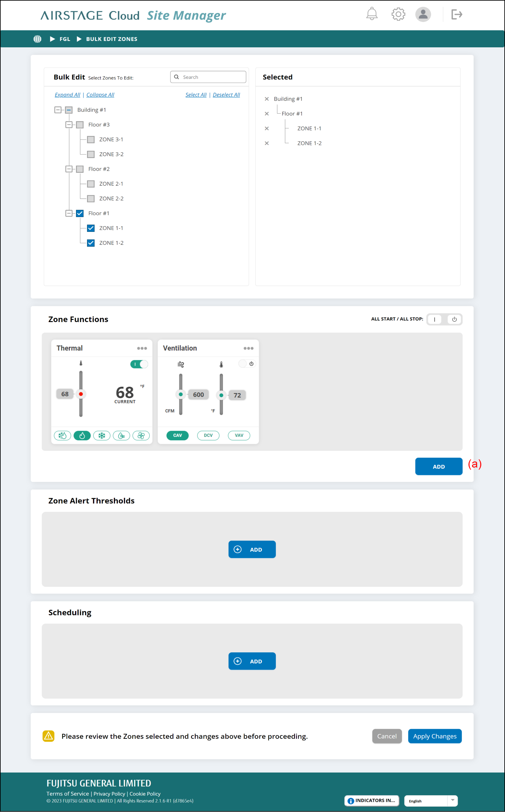Turn on the Ventilation power toggle

(247, 363)
